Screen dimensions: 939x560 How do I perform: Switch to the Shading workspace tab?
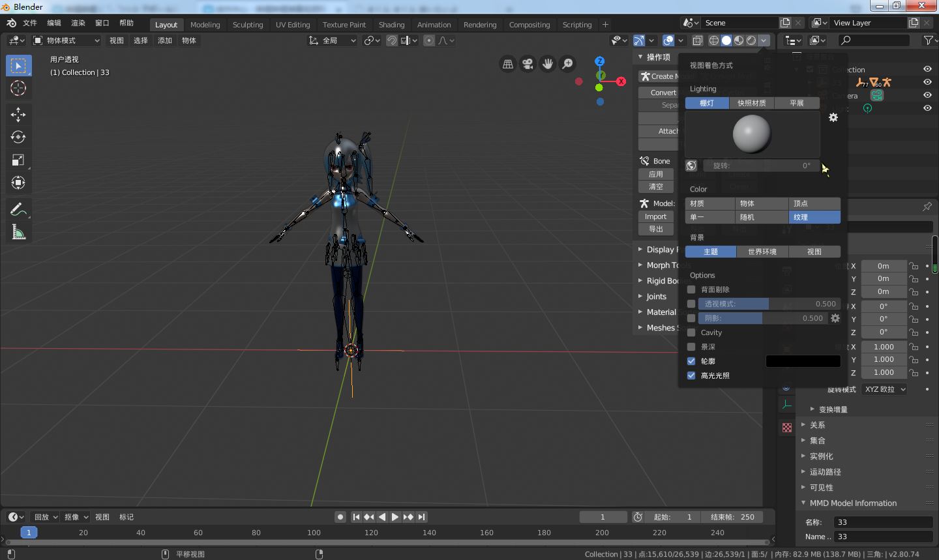pyautogui.click(x=391, y=25)
